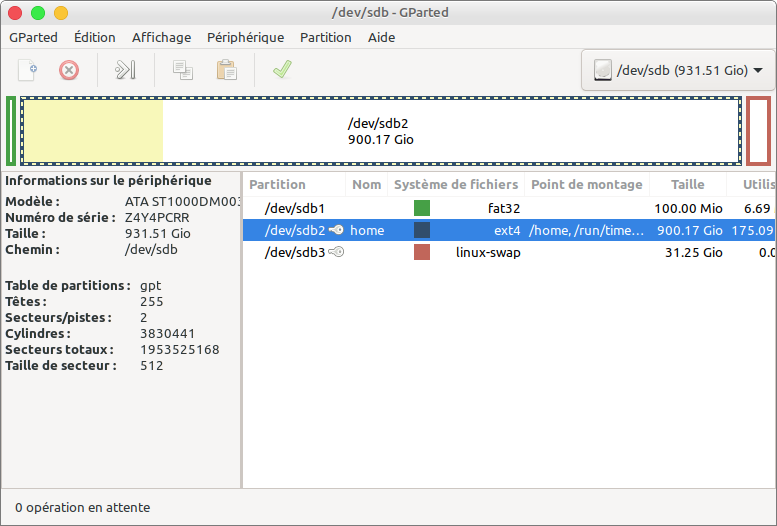Click the Paste partition toolbar icon
The height and width of the screenshot is (526, 777).
pos(226,70)
